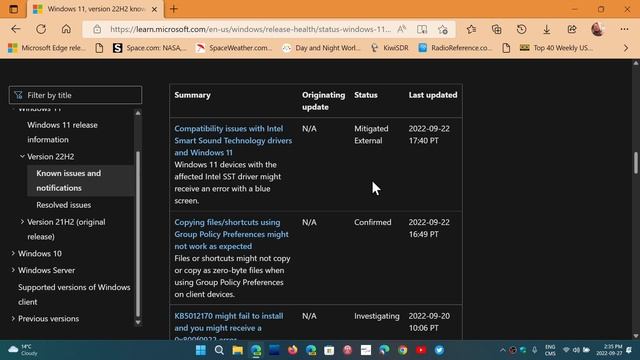
Task: Collapse the Version 22H2 section
Action: click(22, 156)
